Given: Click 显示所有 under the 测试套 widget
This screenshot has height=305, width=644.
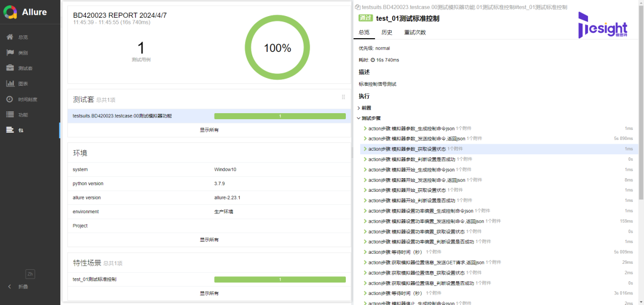Looking at the screenshot, I should click(x=209, y=130).
